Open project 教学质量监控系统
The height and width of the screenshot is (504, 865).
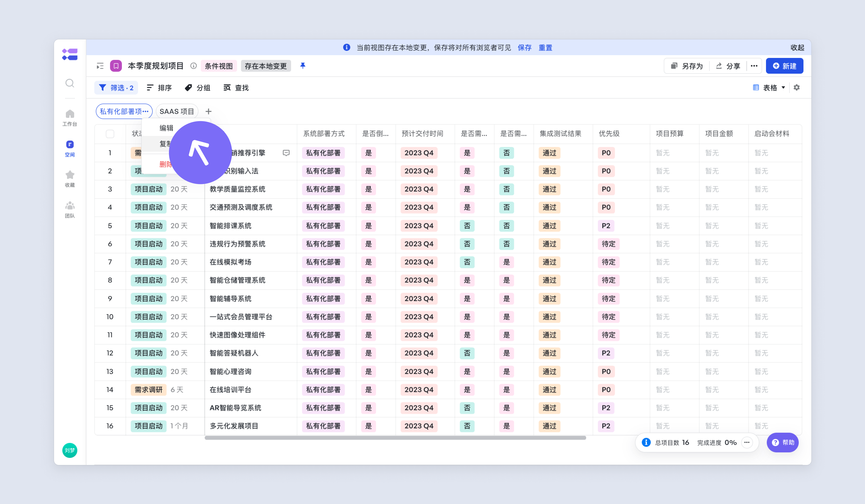point(237,189)
